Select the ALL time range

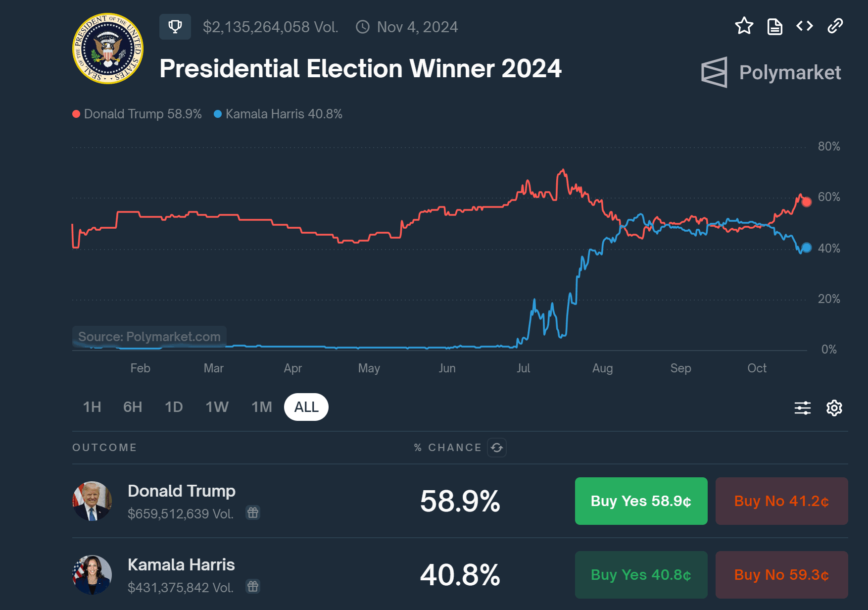click(x=306, y=407)
